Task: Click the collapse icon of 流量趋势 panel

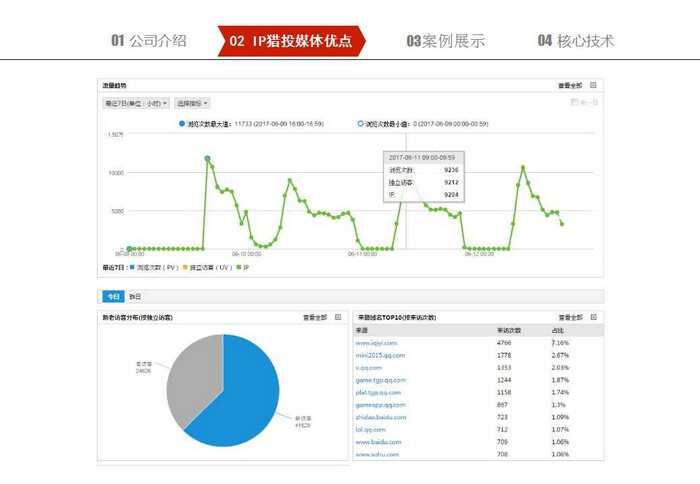Action: (x=593, y=85)
